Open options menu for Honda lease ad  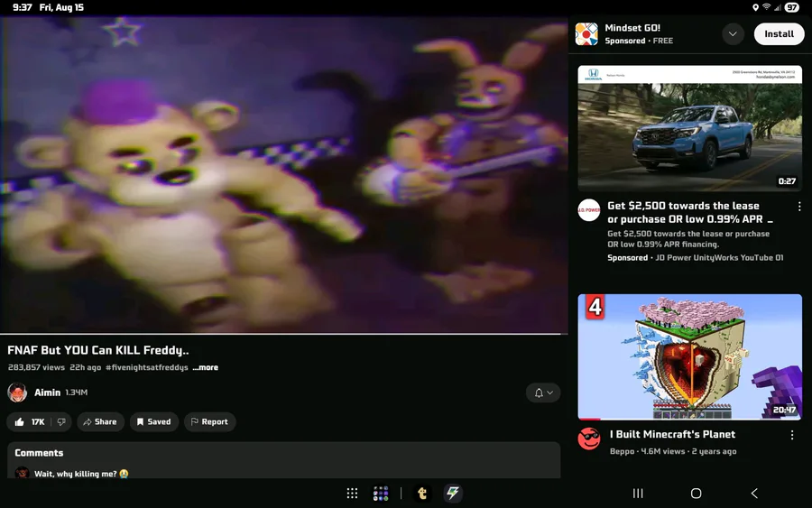(799, 206)
